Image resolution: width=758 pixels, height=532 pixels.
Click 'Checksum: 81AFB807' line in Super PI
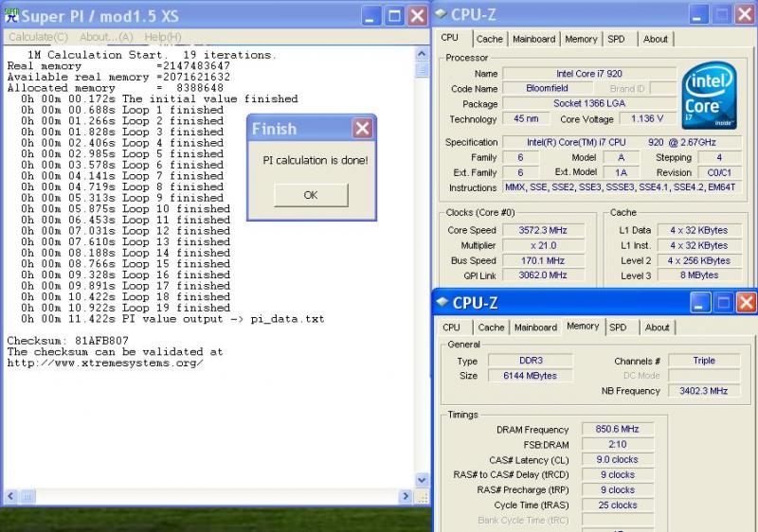[67, 341]
